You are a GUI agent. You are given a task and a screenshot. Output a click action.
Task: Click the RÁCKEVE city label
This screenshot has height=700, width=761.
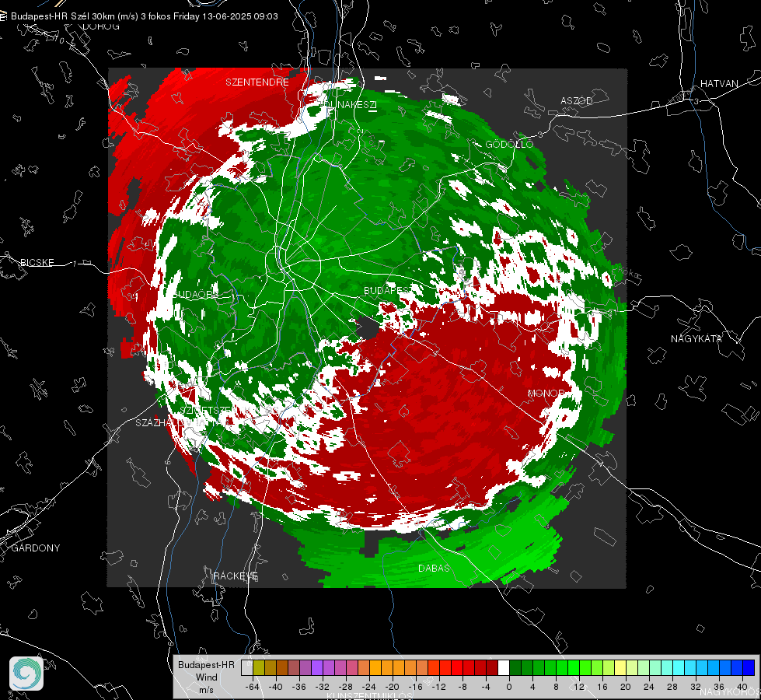236,576
